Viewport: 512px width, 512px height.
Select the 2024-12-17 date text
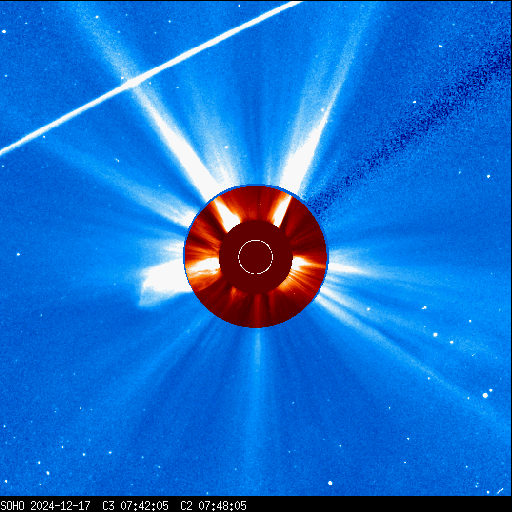61,505
